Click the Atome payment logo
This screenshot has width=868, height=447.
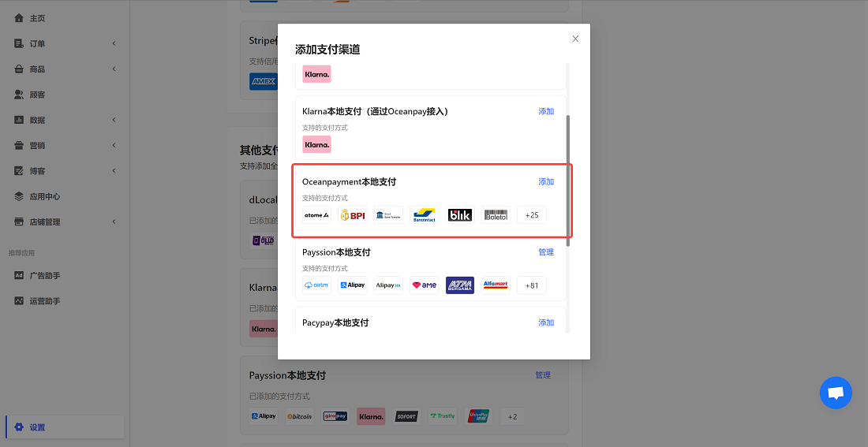pyautogui.click(x=316, y=215)
